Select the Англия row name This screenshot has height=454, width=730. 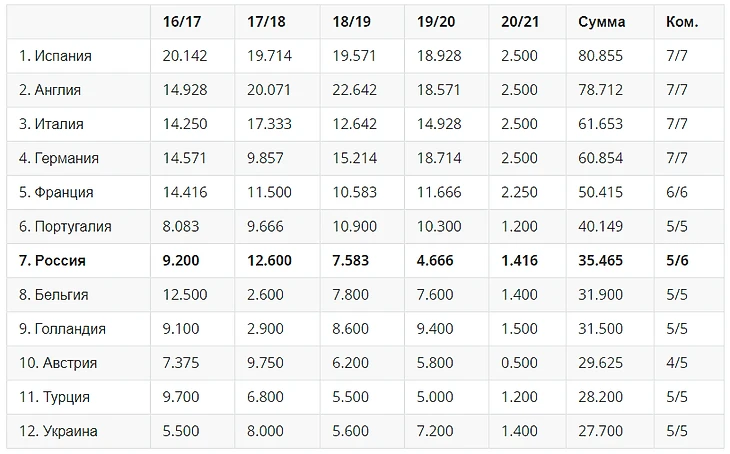[x=50, y=90]
